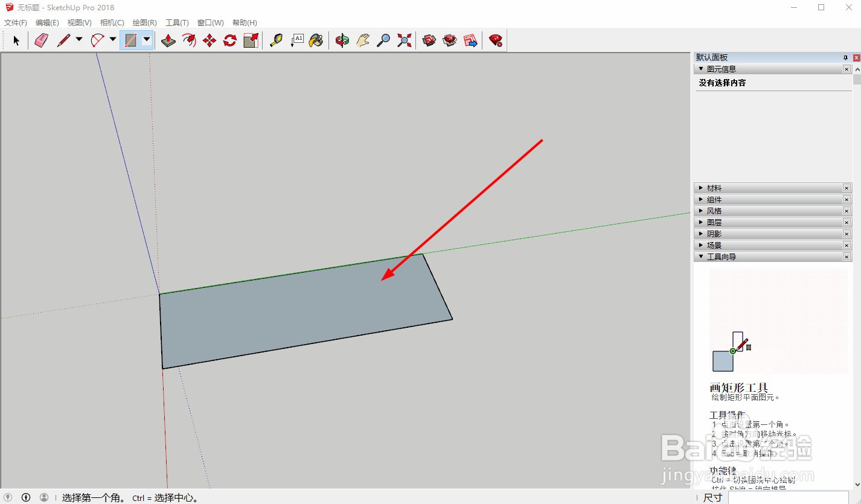The image size is (861, 504).
Task: Click the Zoom Extents tool
Action: pyautogui.click(x=404, y=40)
